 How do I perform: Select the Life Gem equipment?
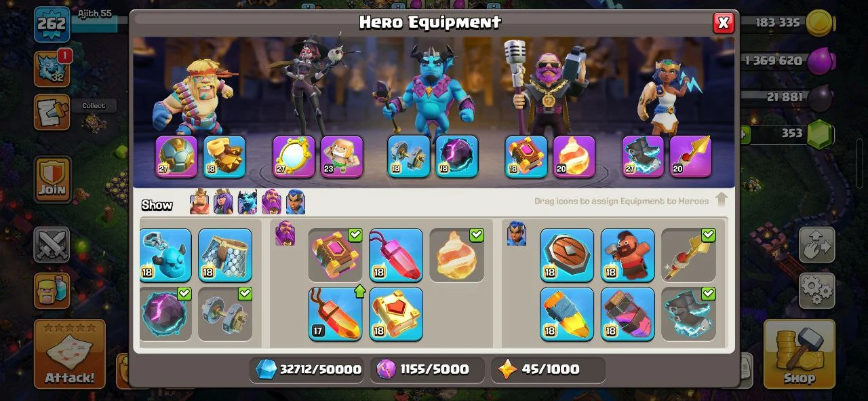(x=396, y=255)
